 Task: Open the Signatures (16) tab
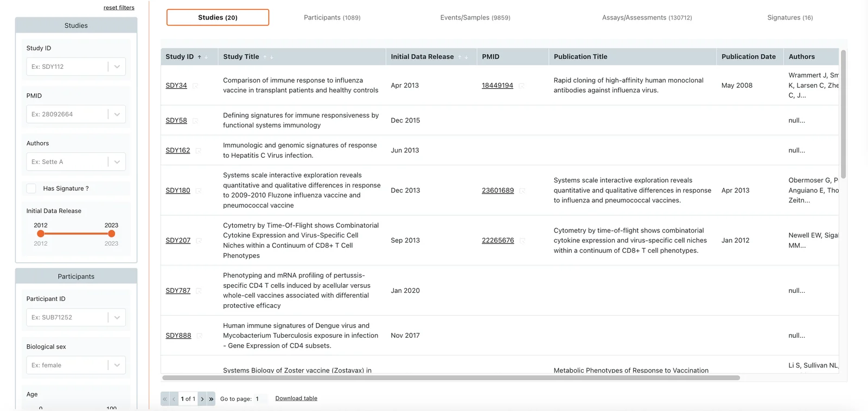[x=790, y=18]
